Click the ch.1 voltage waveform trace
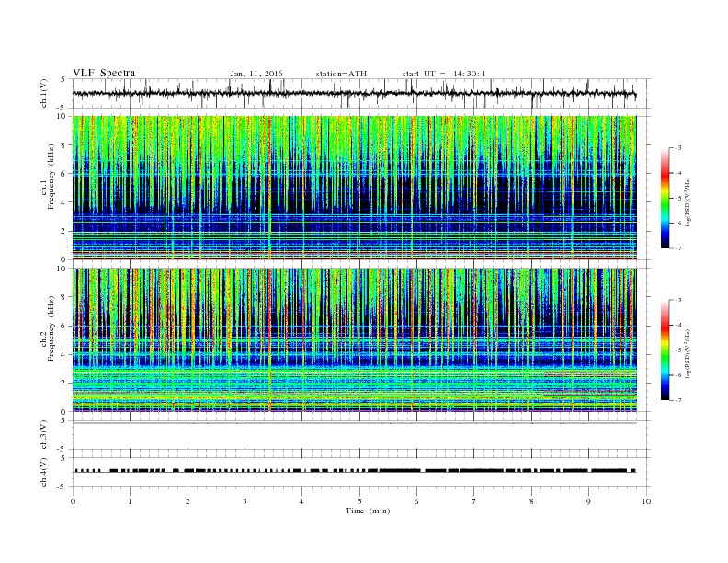 coord(354,93)
